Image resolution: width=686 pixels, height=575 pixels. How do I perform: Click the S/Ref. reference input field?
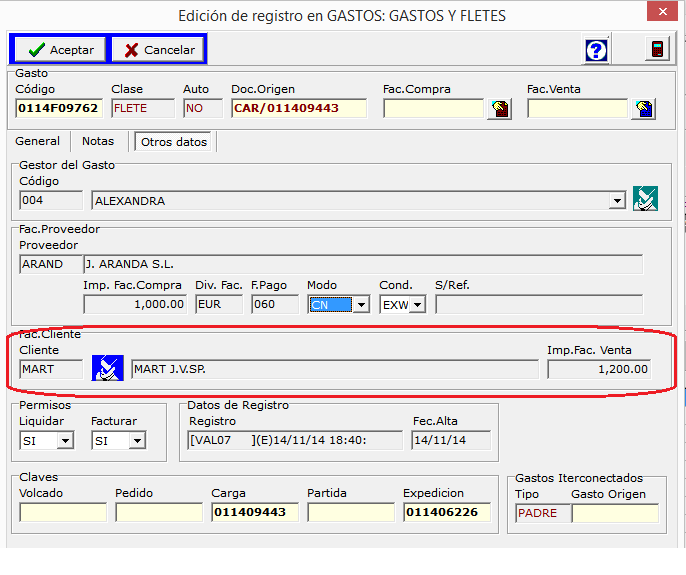[538, 304]
